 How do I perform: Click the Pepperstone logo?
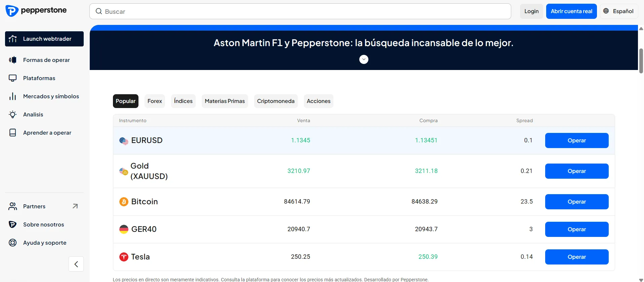point(36,11)
